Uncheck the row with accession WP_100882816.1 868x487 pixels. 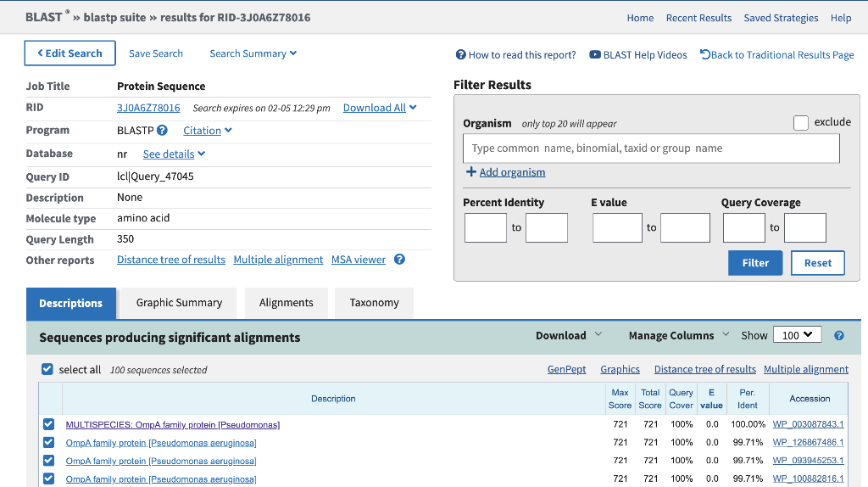tap(48, 479)
